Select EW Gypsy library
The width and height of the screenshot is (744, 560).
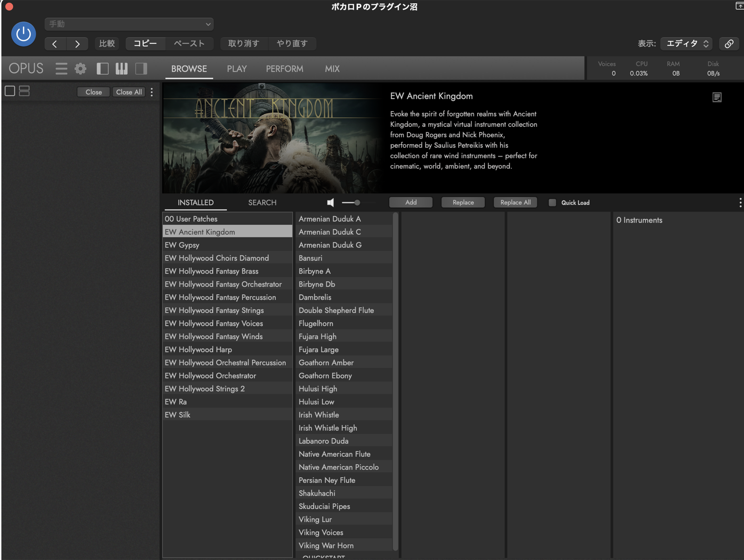tap(227, 245)
